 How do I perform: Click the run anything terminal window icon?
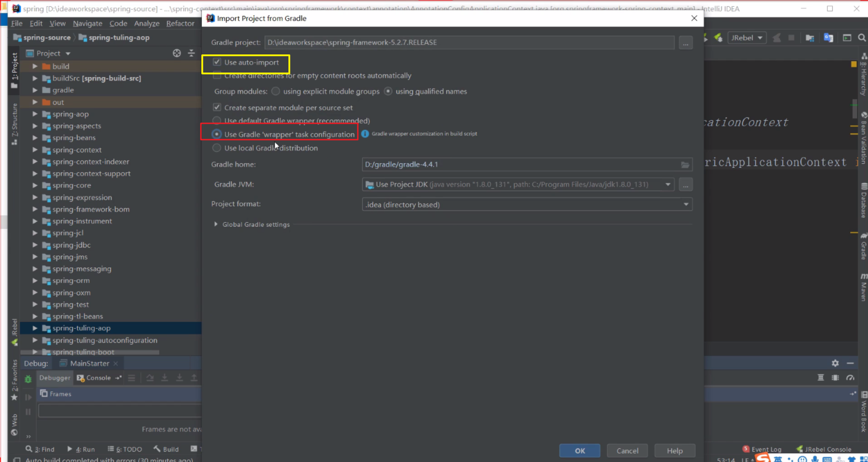click(847, 38)
